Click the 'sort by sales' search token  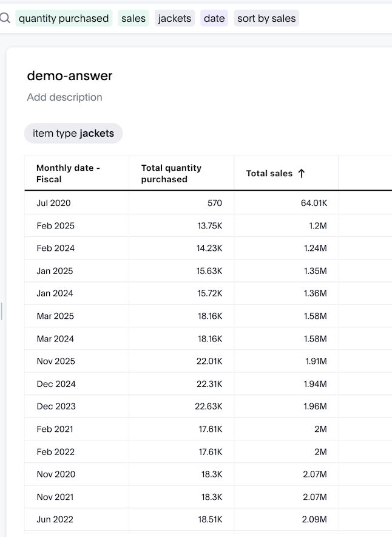266,18
